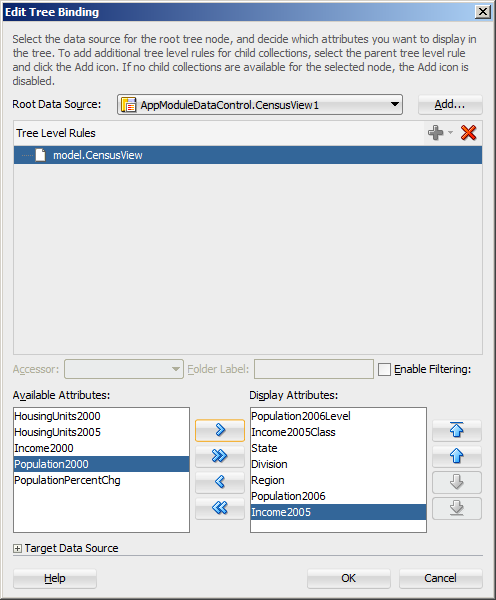Viewport: 496px width, 600px height.
Task: Move attribute up one position
Action: (457, 456)
